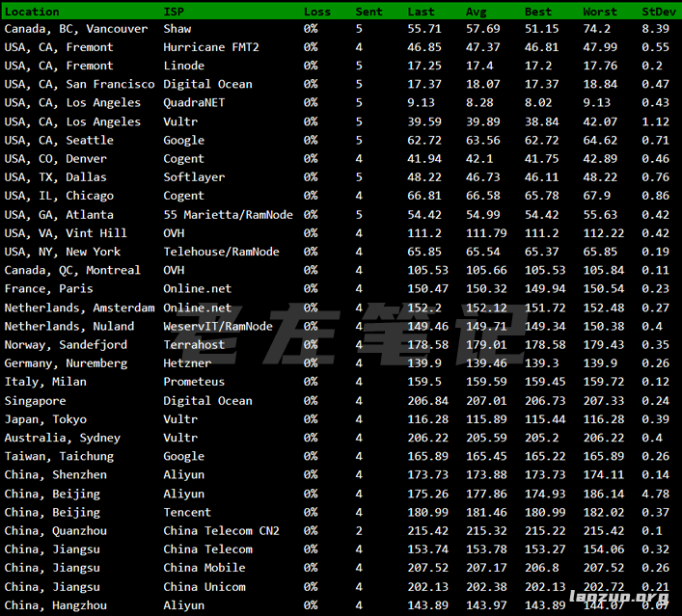Viewport: 682px width, 616px height.
Task: Select 'Canada, BC, Vancouver' location row
Action: click(x=76, y=29)
